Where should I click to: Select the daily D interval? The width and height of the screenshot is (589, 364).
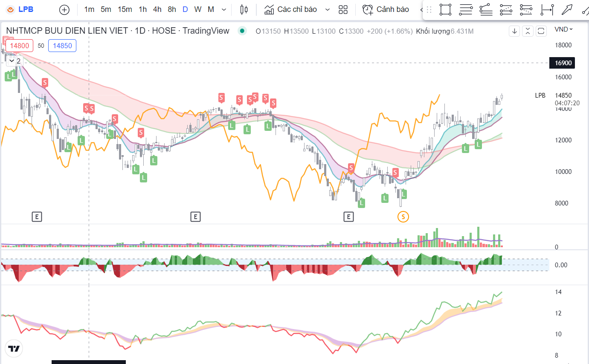click(185, 9)
